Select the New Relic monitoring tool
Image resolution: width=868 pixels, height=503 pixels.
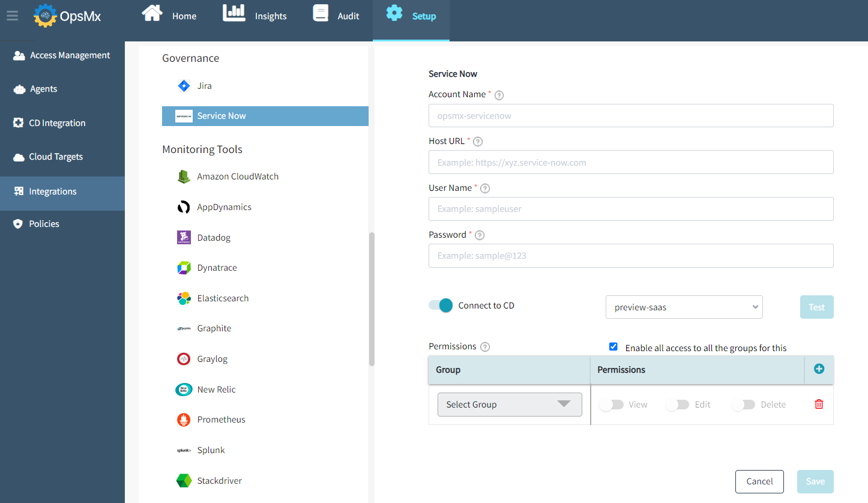pyautogui.click(x=217, y=389)
